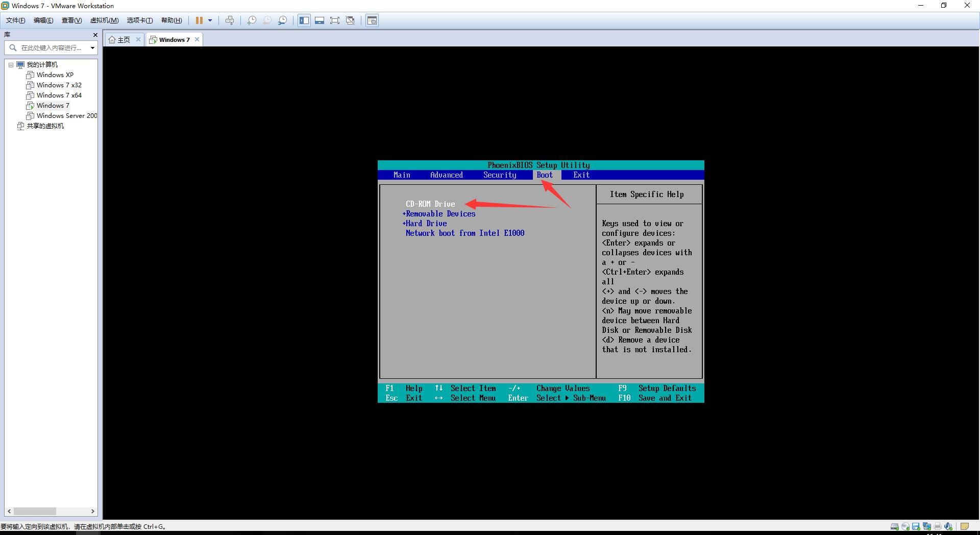Suspend the virtual machine using the pause icon
The image size is (980, 535).
coord(199,20)
